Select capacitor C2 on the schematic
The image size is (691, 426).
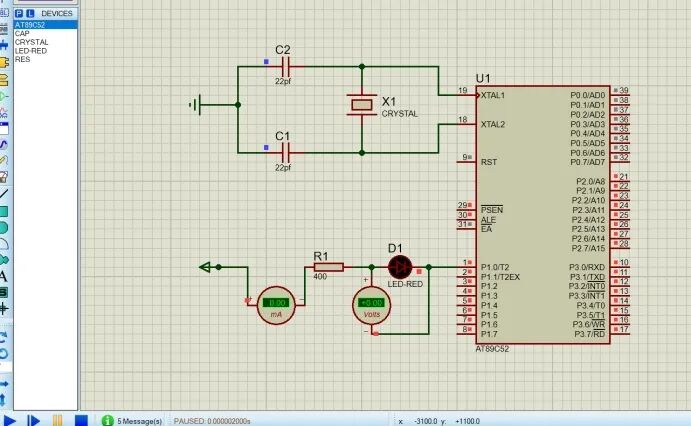coord(285,67)
